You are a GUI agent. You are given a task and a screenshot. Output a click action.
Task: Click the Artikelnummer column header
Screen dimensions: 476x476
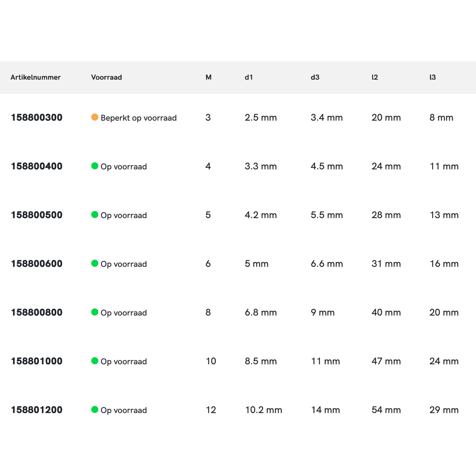pyautogui.click(x=36, y=77)
